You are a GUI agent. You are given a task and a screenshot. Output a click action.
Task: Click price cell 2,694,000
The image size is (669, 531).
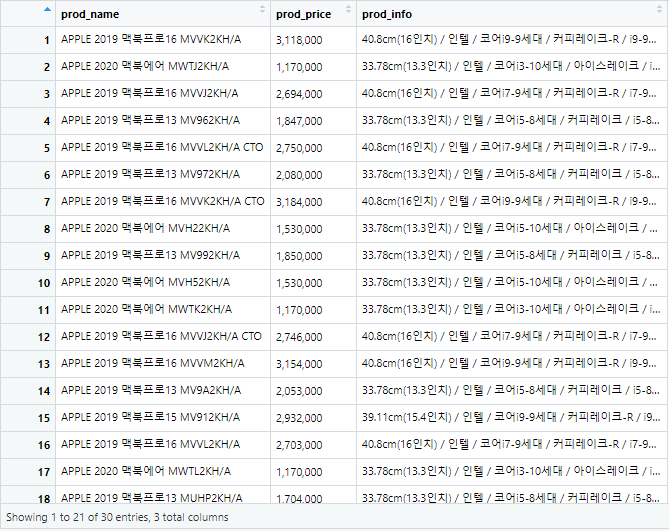click(313, 94)
